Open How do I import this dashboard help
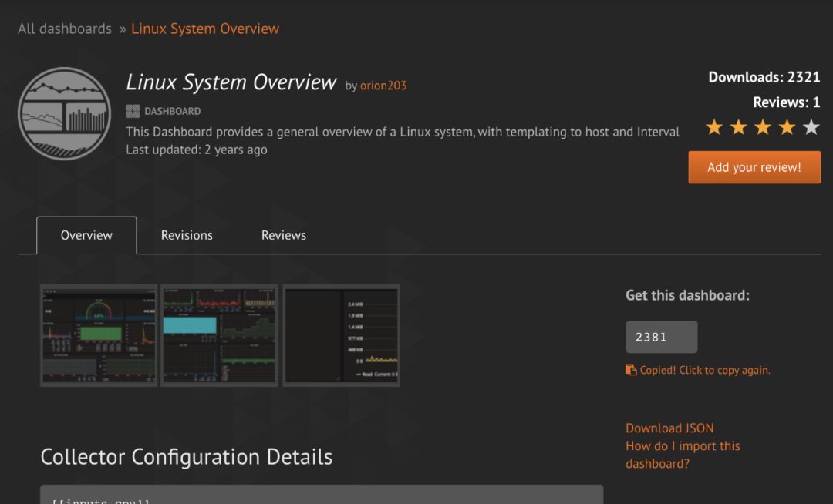The width and height of the screenshot is (833, 504). coord(683,455)
